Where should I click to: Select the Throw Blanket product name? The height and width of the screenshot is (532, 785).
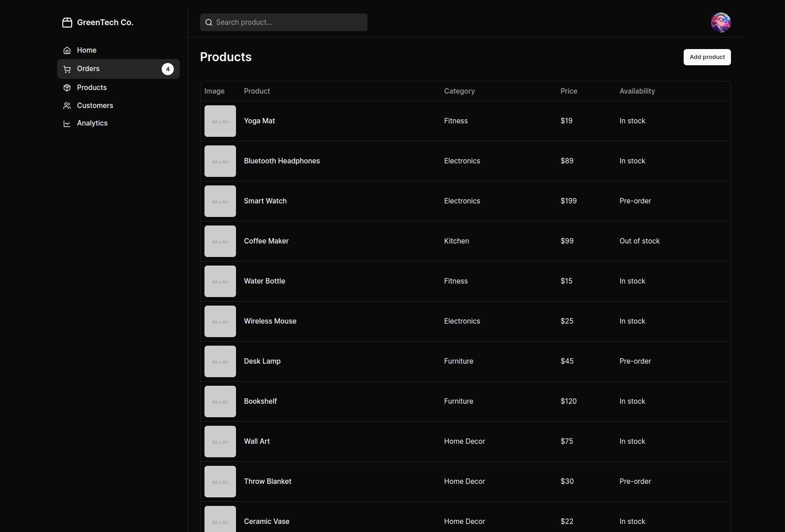[x=268, y=482]
